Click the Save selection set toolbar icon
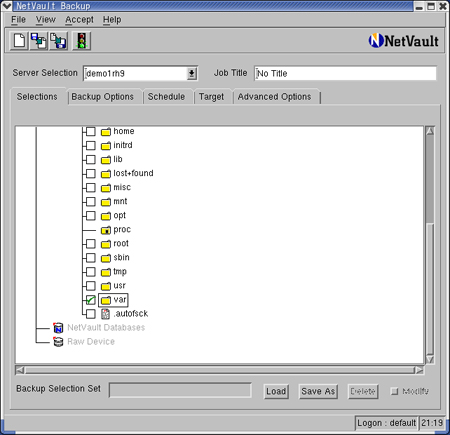The width and height of the screenshot is (450, 435). coord(59,41)
